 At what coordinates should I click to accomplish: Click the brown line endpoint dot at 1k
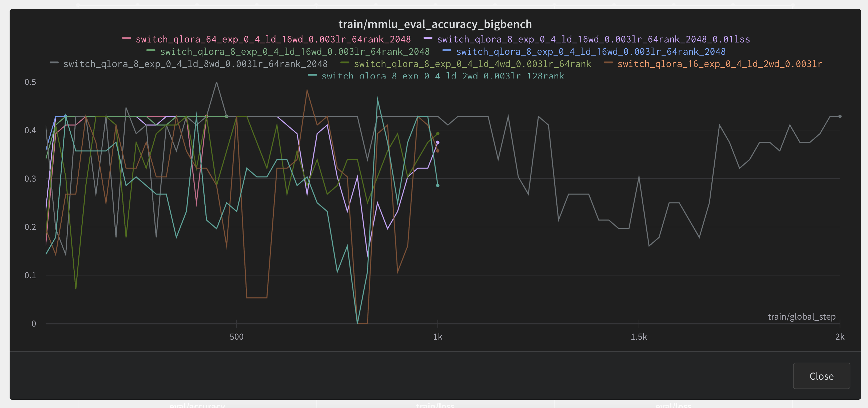[x=438, y=151]
